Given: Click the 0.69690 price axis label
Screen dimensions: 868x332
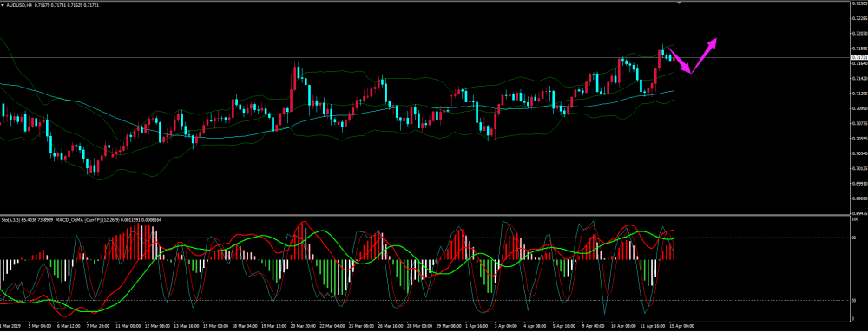Looking at the screenshot, I should pos(859,199).
